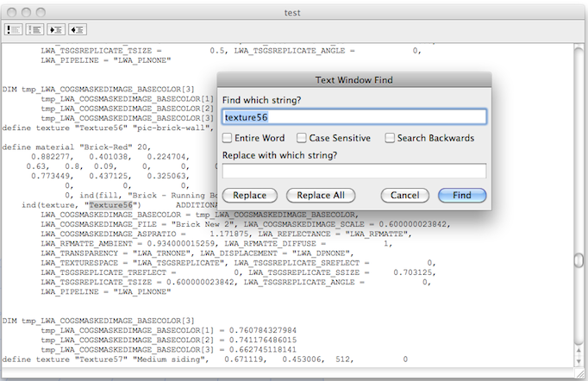Click the LWA_DISPLACEMENT = "LWA_DPNONE" text
Screen dimensions: 588x381
click(276, 253)
